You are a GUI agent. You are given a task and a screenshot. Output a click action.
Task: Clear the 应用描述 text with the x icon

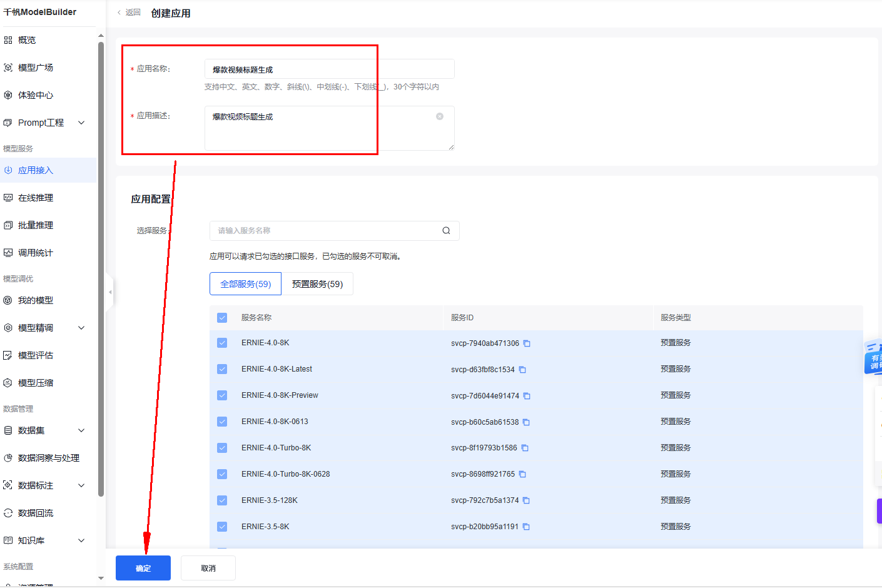(440, 116)
